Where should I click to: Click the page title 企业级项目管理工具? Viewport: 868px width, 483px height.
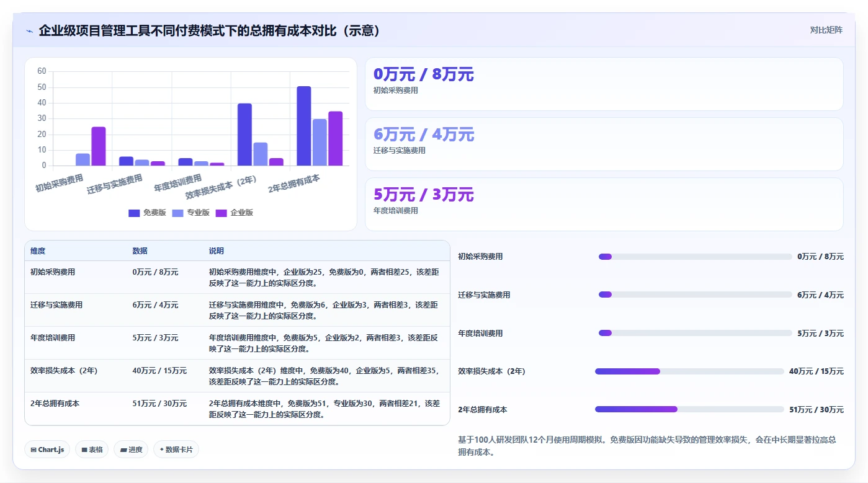[x=210, y=30]
